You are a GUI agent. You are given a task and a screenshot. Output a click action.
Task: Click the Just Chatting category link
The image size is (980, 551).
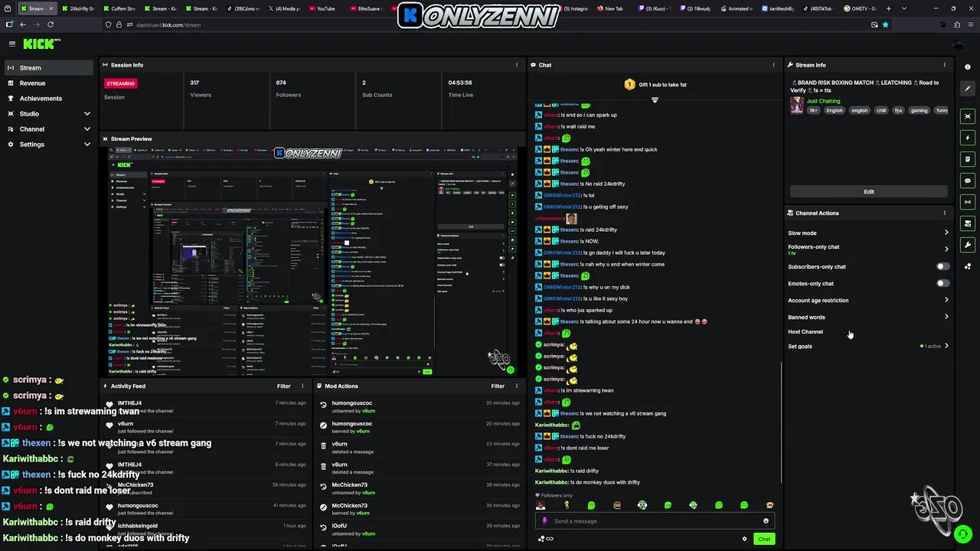823,101
